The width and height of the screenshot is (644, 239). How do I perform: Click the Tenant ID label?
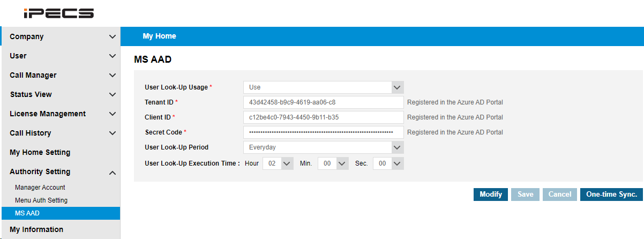coord(159,102)
